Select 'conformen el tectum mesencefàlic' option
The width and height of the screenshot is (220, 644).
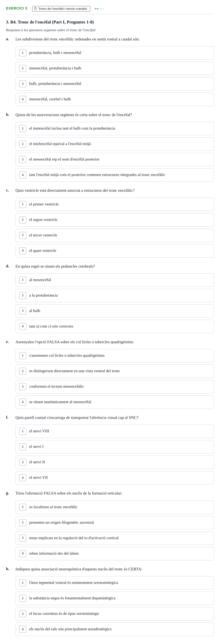[x=115, y=387]
